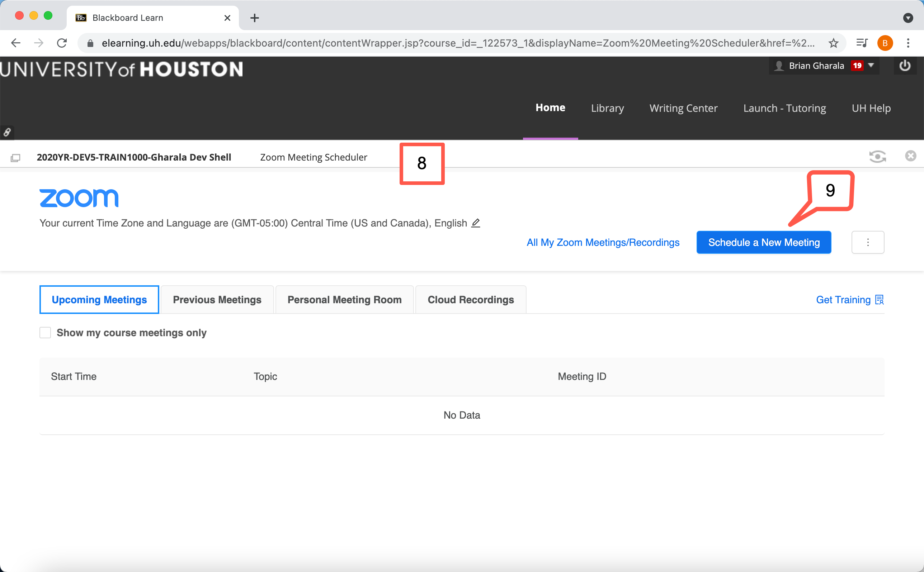Click Start Time column header
Viewport: 924px width, 572px height.
click(74, 376)
